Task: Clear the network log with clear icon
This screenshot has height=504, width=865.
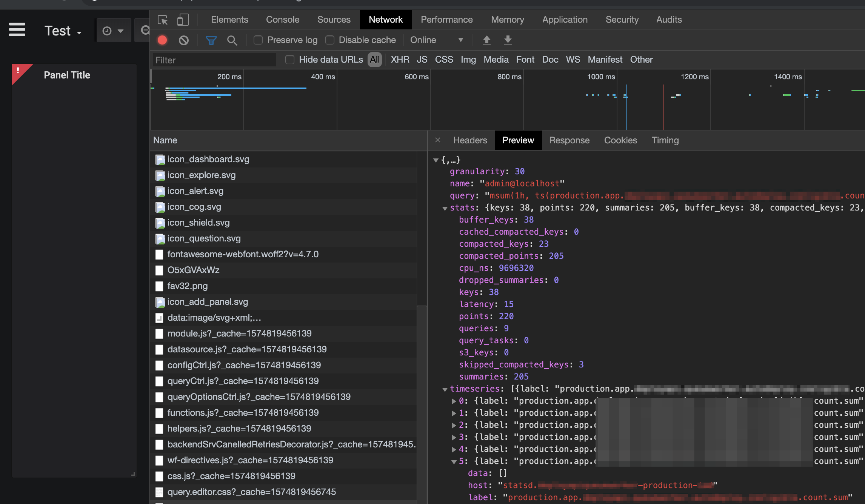Action: point(184,40)
